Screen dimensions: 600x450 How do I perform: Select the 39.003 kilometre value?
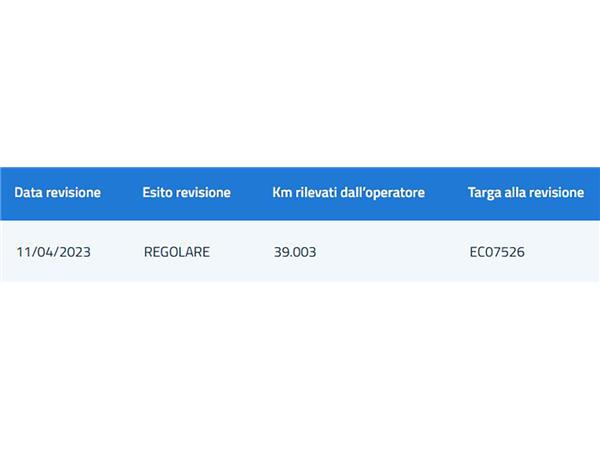(x=295, y=252)
